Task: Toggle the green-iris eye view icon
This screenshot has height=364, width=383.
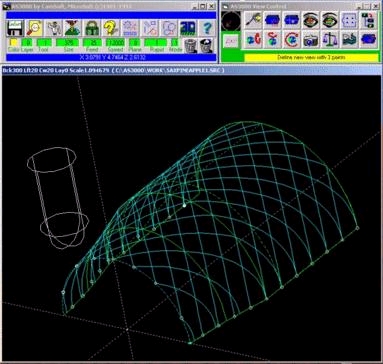Action: (x=330, y=20)
